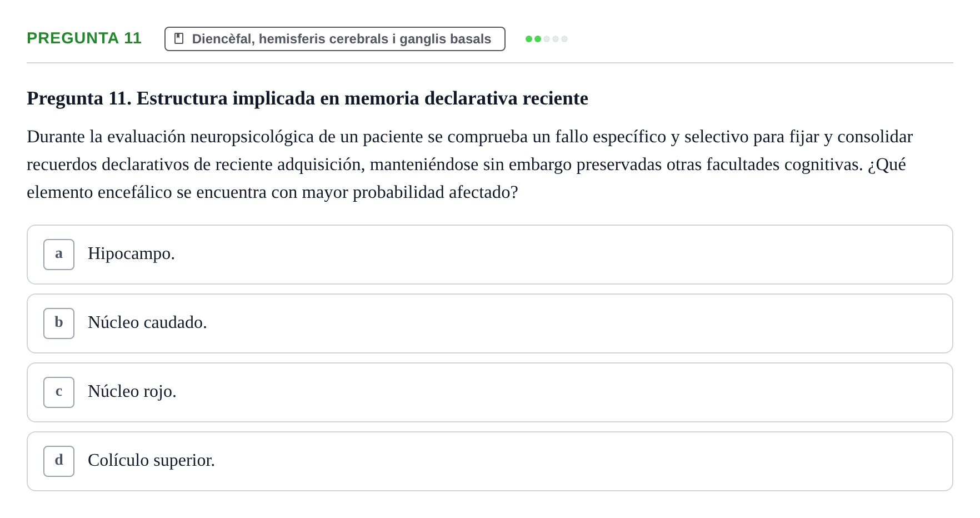Choose the Núcleo rojo answer option

coord(490,392)
